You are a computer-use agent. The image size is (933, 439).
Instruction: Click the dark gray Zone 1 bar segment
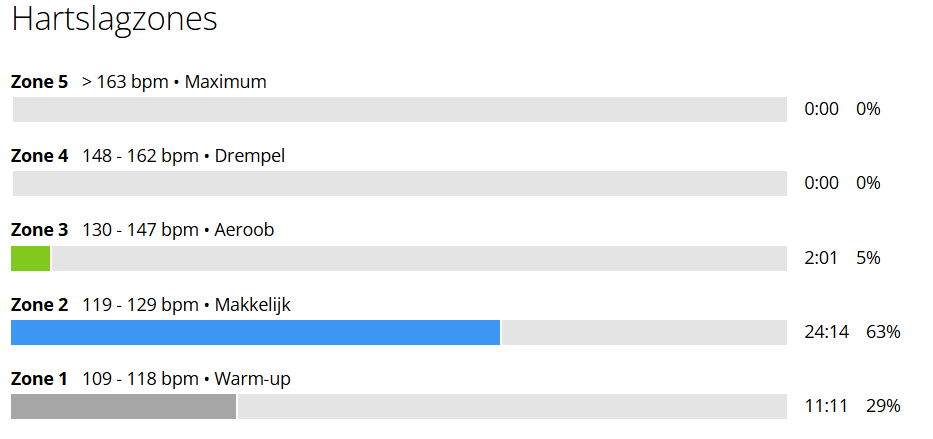coord(123,406)
